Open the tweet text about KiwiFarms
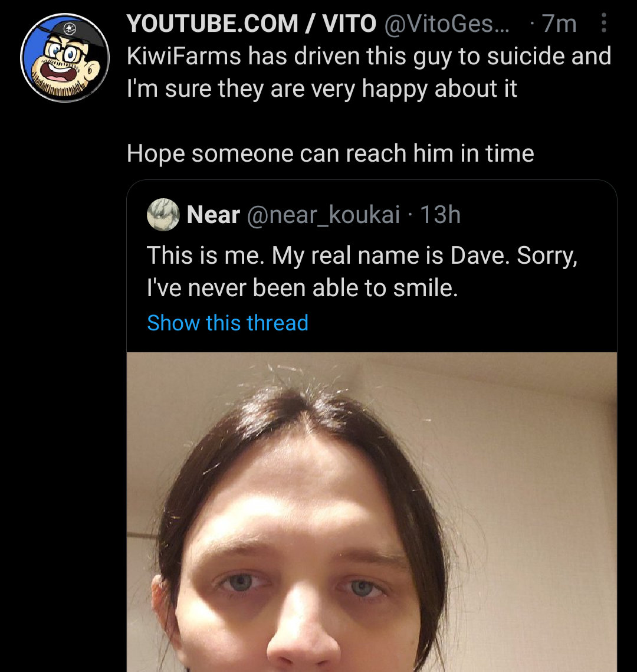Image resolution: width=637 pixels, height=672 pixels. tap(369, 73)
